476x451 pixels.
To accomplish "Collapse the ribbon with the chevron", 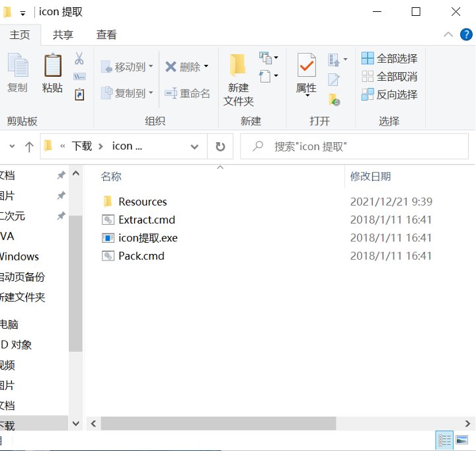I will point(448,34).
